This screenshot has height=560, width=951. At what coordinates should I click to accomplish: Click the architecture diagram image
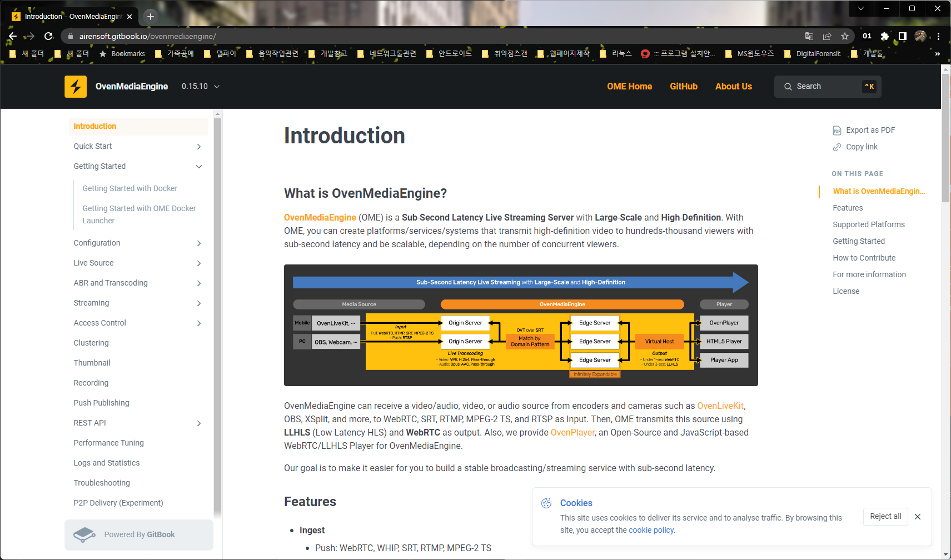click(x=521, y=326)
